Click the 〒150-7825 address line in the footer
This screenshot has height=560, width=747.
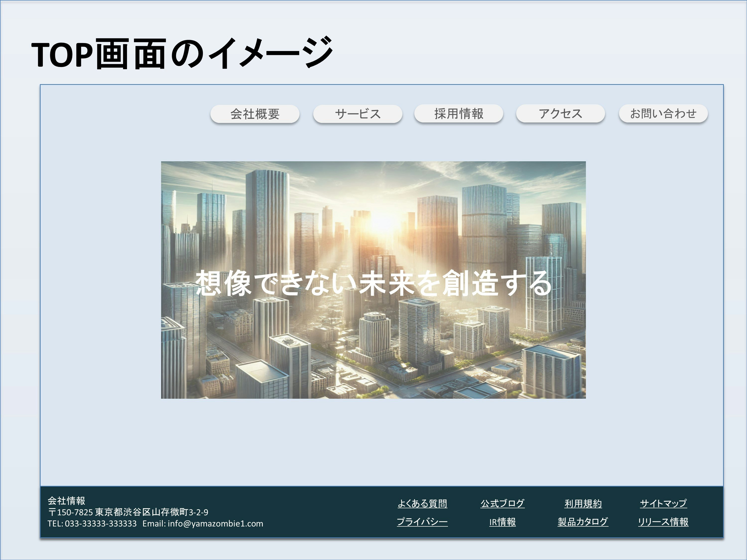128,512
